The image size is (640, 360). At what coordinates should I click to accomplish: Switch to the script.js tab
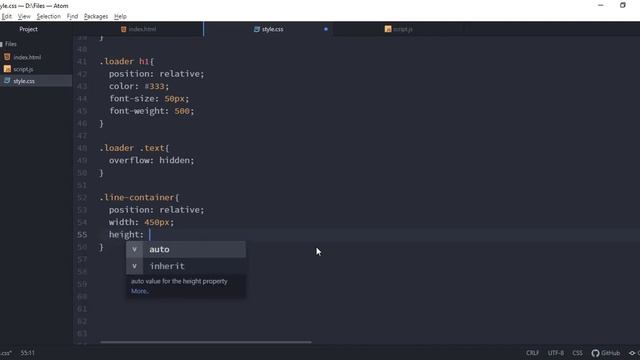tap(398, 29)
